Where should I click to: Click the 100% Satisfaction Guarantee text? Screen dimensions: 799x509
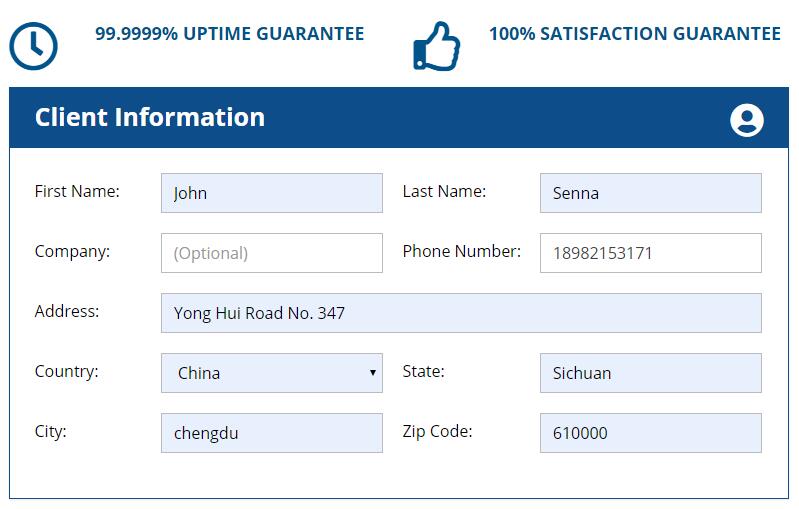[635, 34]
